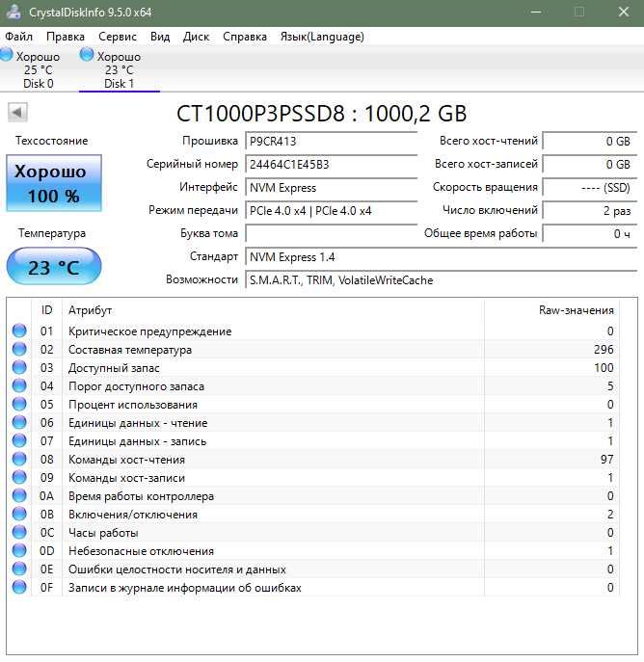Click the Скорость вращения value ---- (SSD)
Screen dimensions: 644x662
click(x=589, y=188)
